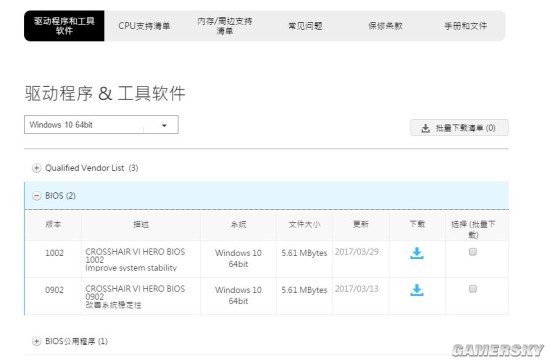Click the 2017/03/13 update date
The height and width of the screenshot is (362, 550).
coord(357,289)
